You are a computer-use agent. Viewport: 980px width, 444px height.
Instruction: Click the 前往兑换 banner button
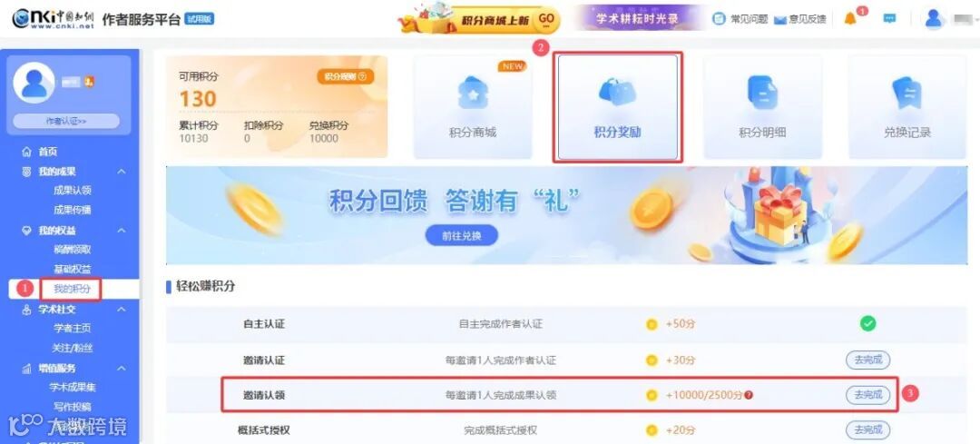[x=462, y=236]
